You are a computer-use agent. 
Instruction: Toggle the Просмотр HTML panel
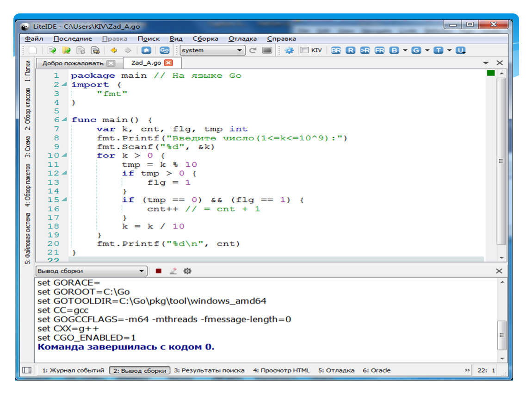coord(281,370)
